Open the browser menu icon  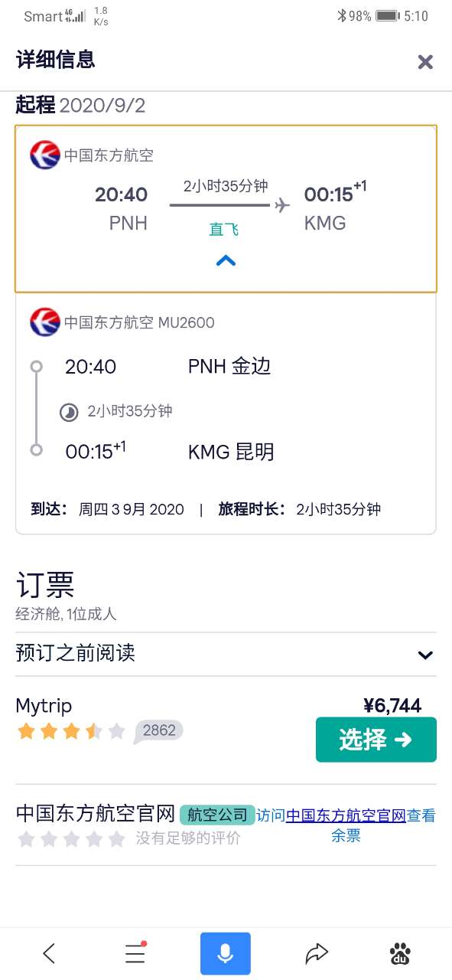pos(135,953)
